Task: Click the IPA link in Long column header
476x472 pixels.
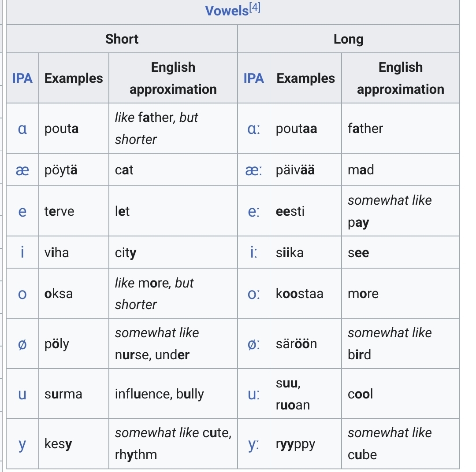Action: tap(253, 78)
